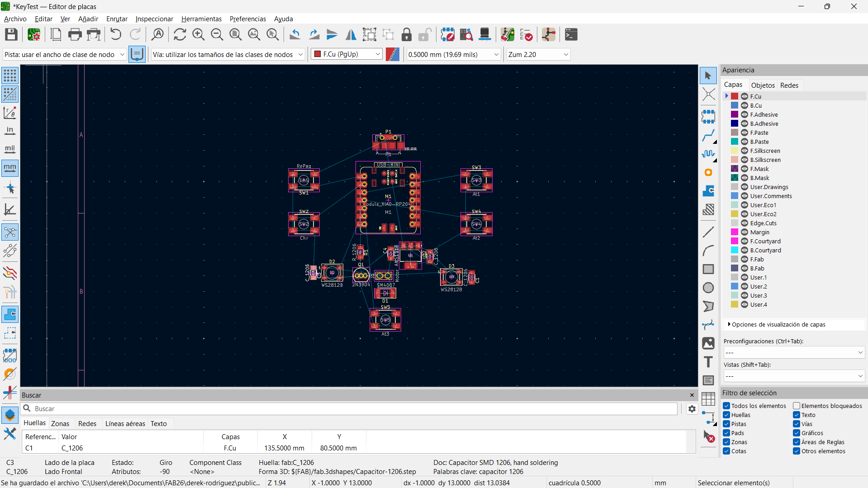The image size is (868, 488).
Task: Open the Pista track width dropdown
Action: (x=64, y=54)
